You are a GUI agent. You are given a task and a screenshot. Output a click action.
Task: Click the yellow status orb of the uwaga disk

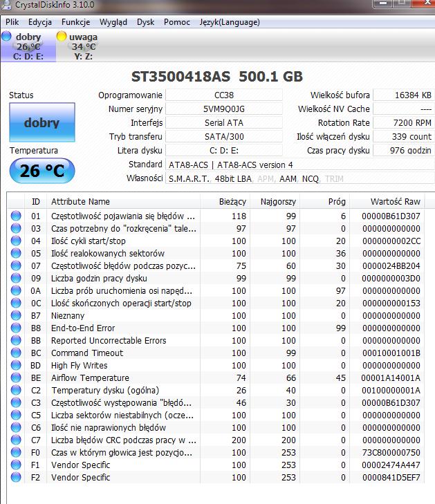pos(62,36)
